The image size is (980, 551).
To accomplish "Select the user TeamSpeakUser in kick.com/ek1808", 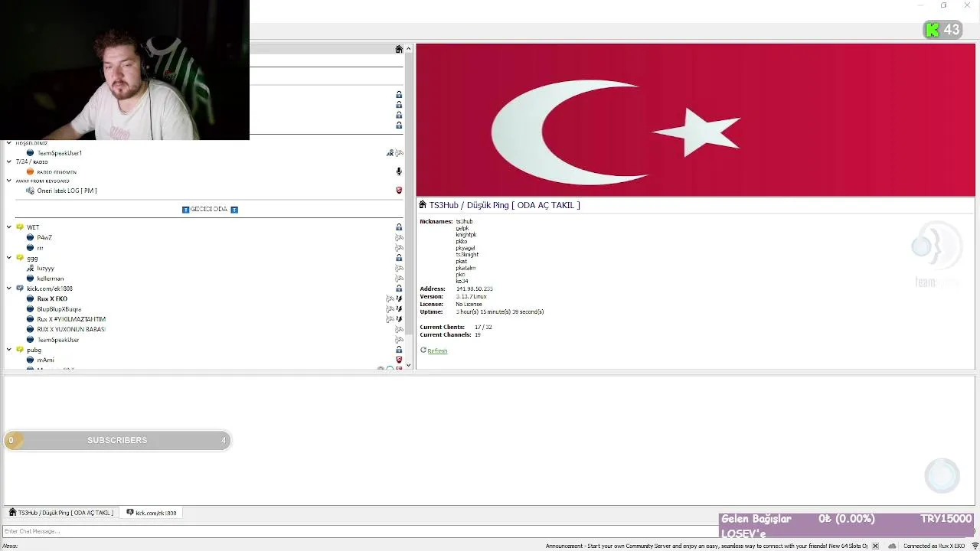I will 58,340.
